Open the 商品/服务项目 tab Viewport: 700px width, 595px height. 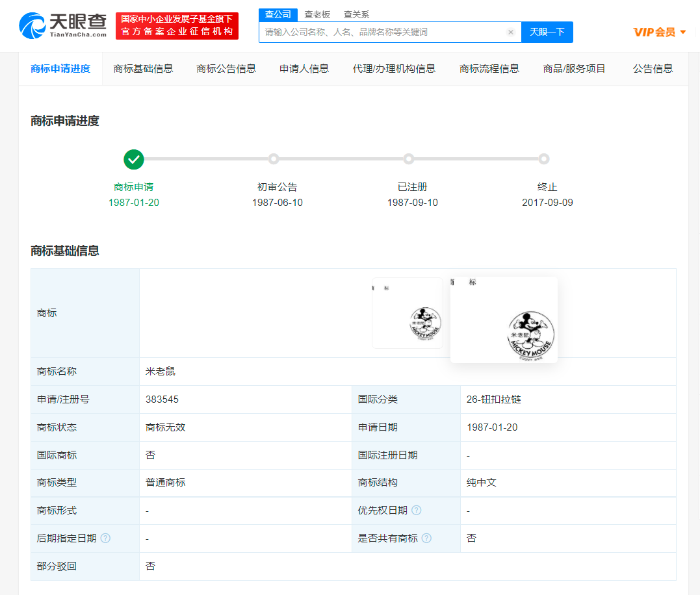click(574, 69)
